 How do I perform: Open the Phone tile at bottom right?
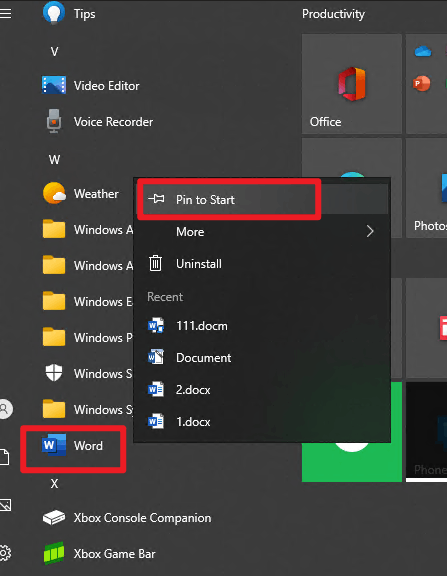[x=426, y=432]
